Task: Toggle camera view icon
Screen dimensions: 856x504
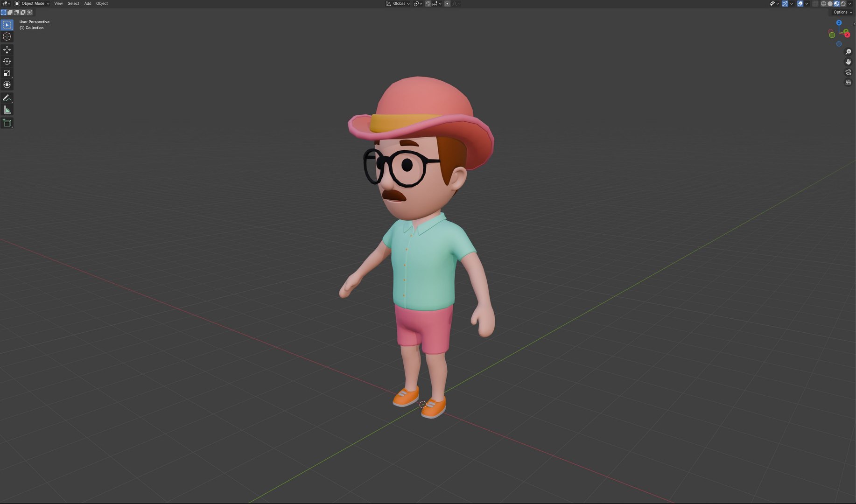Action: pyautogui.click(x=848, y=72)
